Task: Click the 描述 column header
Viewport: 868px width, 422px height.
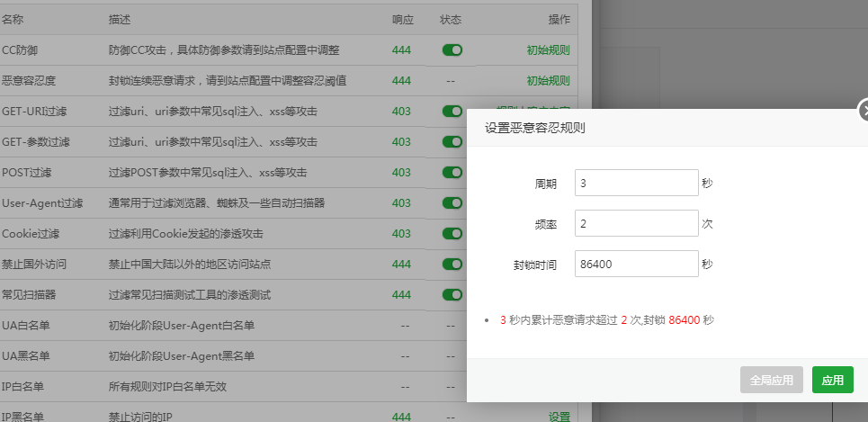Action: pyautogui.click(x=120, y=20)
